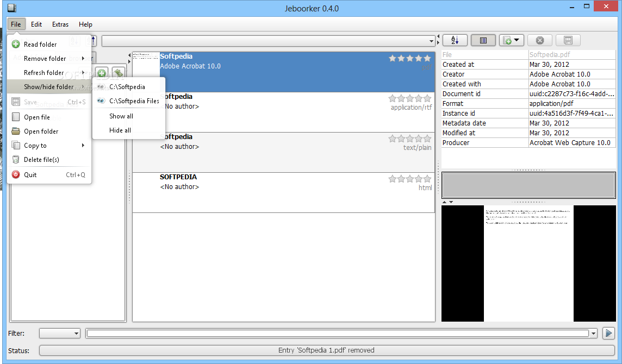Toggle the list view toolbar button
Screen dimensions: 622x364
click(x=483, y=40)
